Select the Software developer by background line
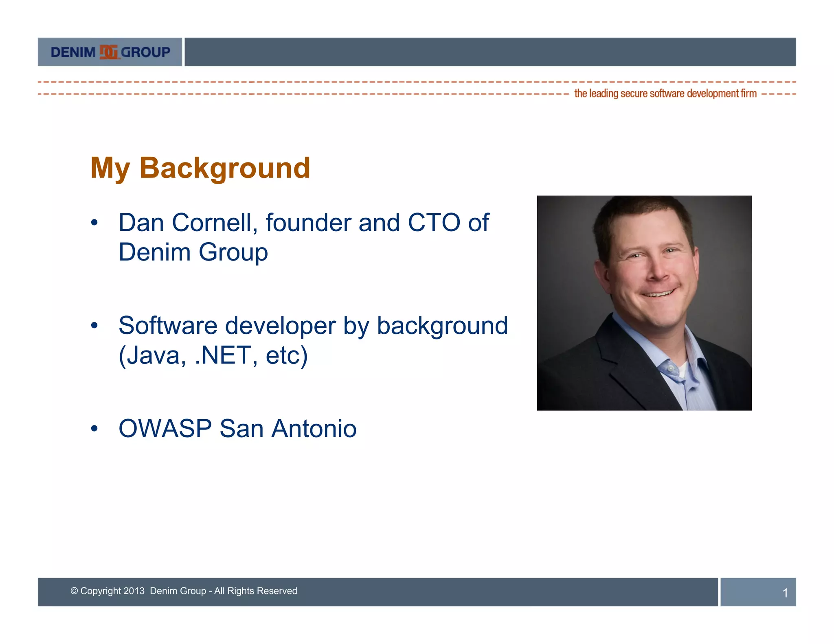 click(313, 326)
